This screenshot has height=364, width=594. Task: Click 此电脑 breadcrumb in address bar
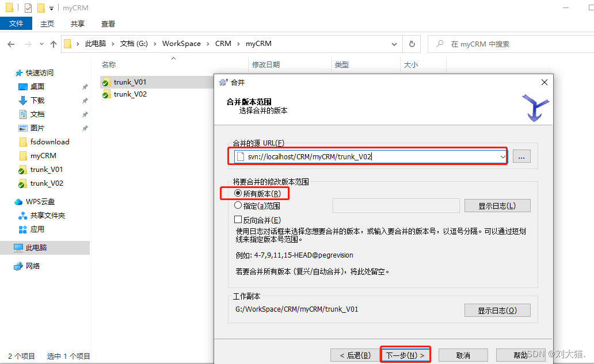pos(96,44)
